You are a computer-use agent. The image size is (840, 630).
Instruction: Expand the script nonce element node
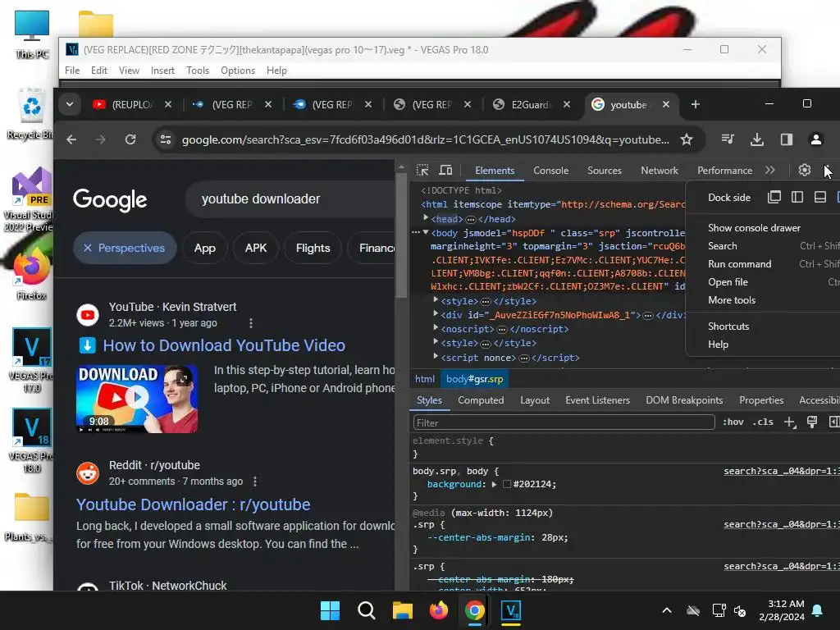click(x=436, y=357)
